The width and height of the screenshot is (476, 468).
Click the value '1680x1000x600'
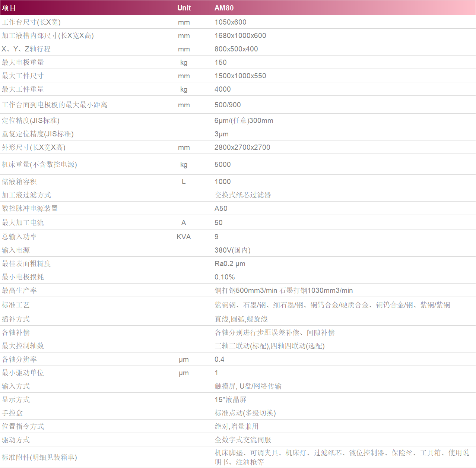[x=240, y=35]
